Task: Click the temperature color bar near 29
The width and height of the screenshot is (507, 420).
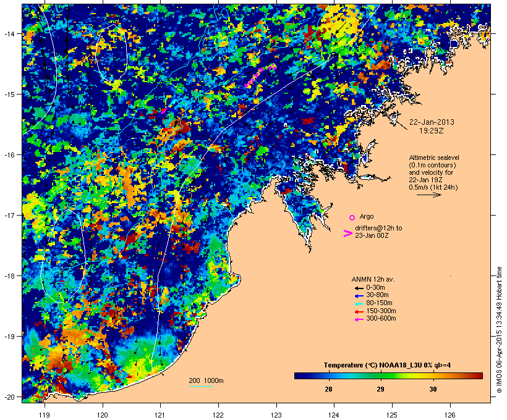Action: (x=381, y=376)
